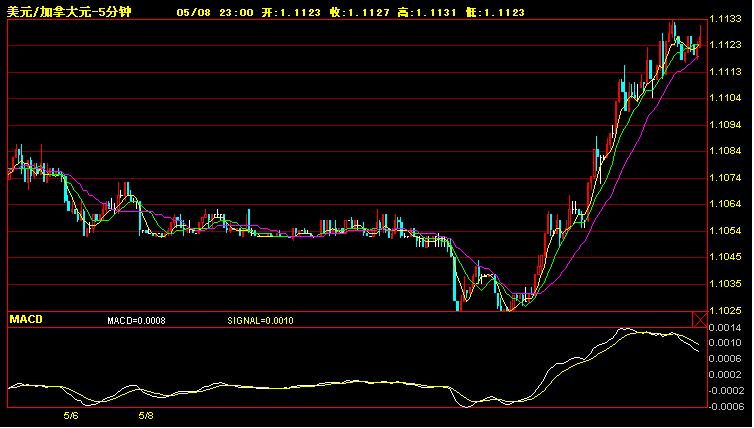754x428 pixels.
Task: Click the 1.1025 price axis label
Action: pos(726,311)
